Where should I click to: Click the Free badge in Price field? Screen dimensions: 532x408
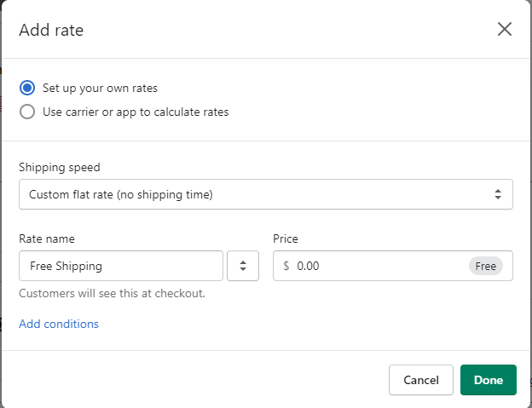(x=486, y=266)
